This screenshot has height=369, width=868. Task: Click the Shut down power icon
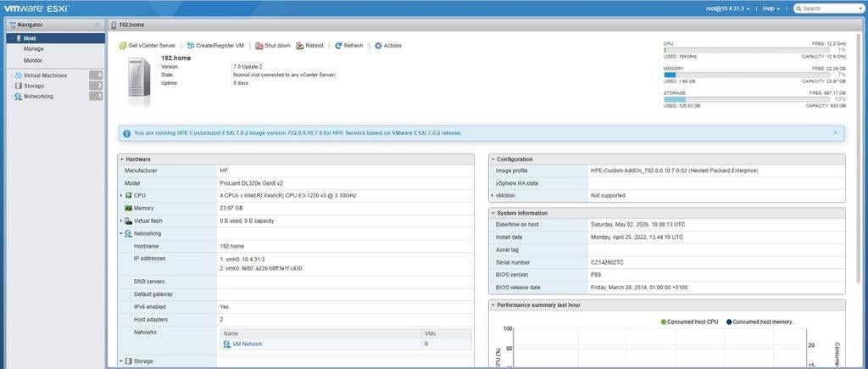pos(259,46)
